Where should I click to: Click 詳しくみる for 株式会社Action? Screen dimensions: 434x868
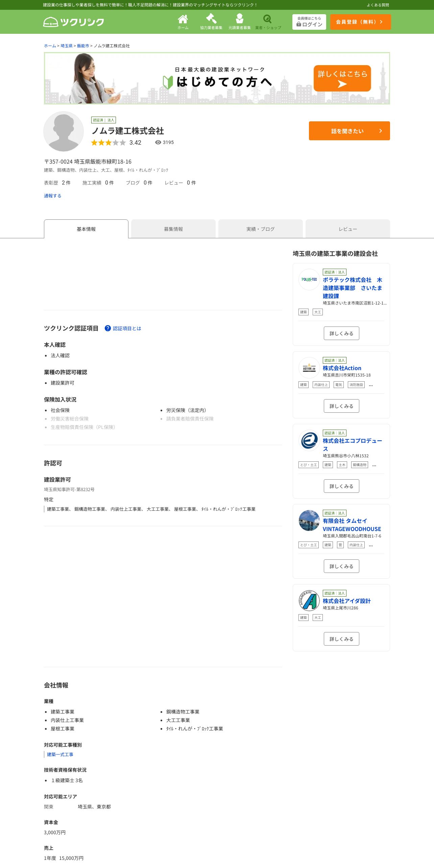(x=341, y=406)
